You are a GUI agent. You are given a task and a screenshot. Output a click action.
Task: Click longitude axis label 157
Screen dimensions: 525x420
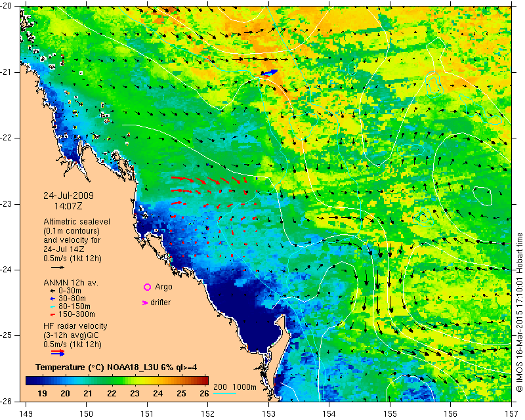[511, 414]
